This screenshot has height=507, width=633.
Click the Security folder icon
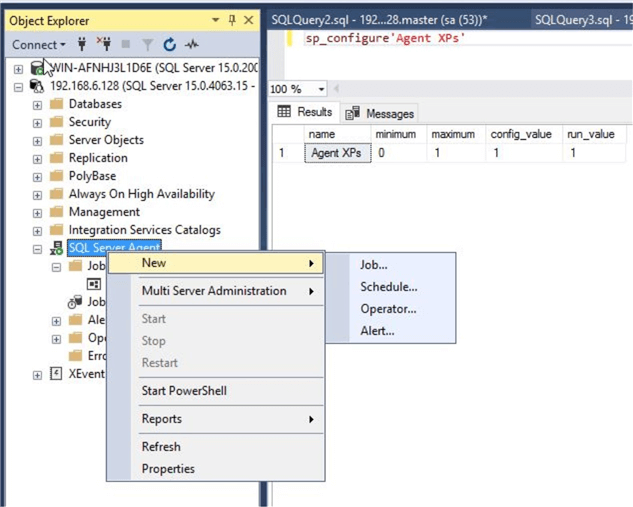pos(57,122)
